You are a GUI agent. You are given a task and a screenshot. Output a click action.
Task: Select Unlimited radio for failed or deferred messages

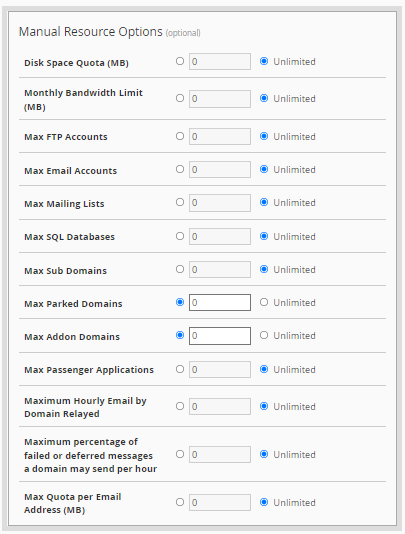[264, 454]
